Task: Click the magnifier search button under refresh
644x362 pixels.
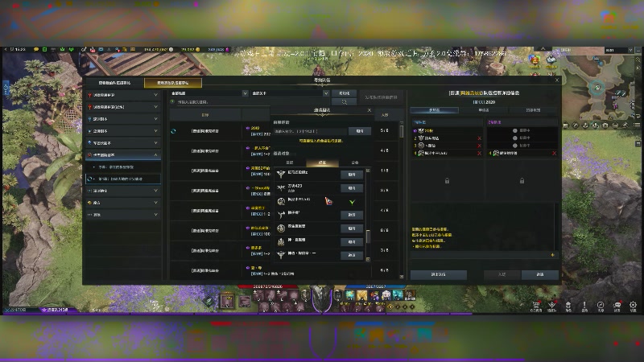Action: tap(345, 102)
